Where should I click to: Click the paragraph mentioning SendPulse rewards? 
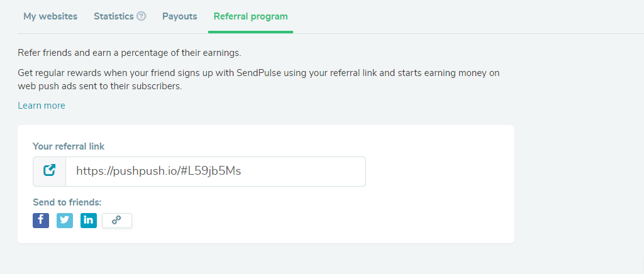click(258, 80)
